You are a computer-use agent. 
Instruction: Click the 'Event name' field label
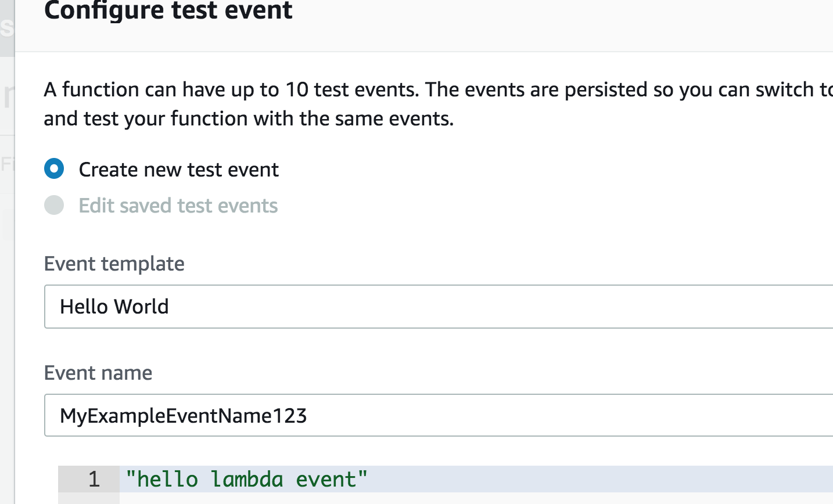tap(98, 373)
